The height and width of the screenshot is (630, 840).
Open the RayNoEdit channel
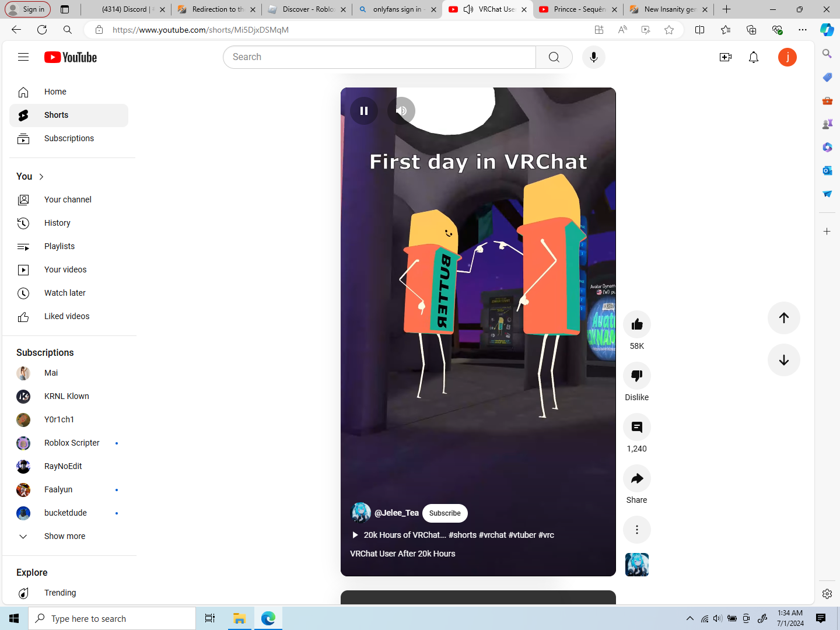click(69, 466)
